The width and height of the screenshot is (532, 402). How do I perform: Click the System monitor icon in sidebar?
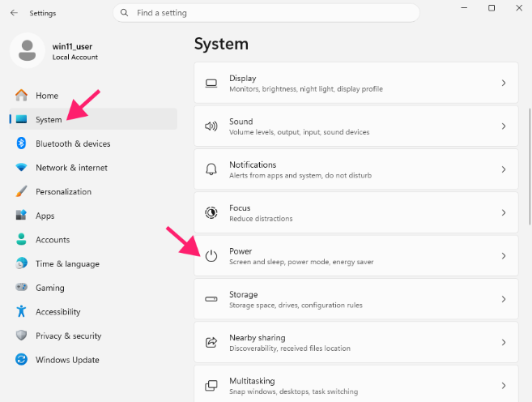coord(21,119)
